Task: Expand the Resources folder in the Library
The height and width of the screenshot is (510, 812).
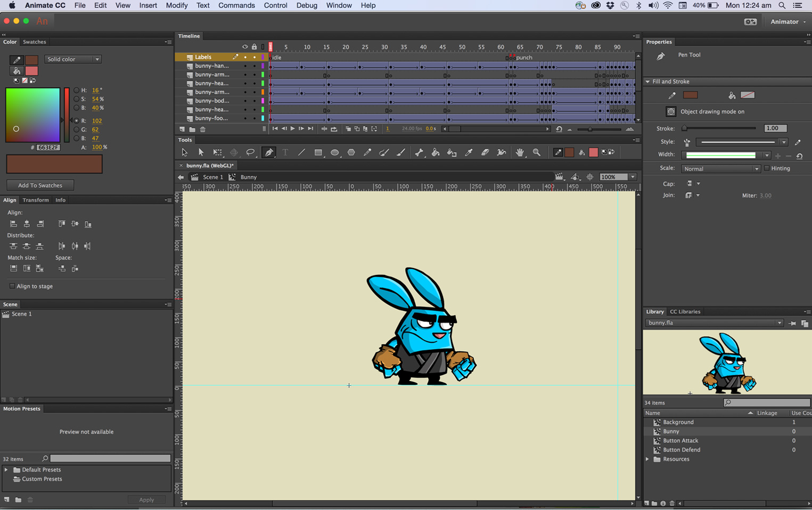Action: click(647, 459)
